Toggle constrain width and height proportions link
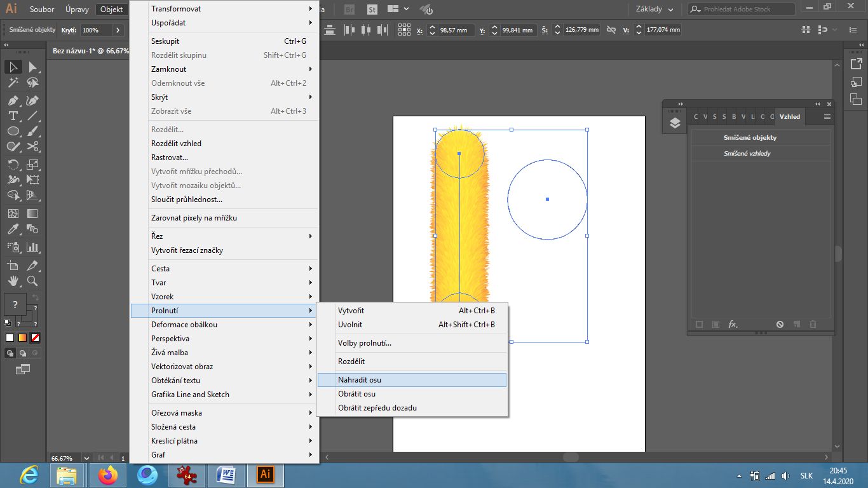This screenshot has height=488, width=868. [x=611, y=30]
